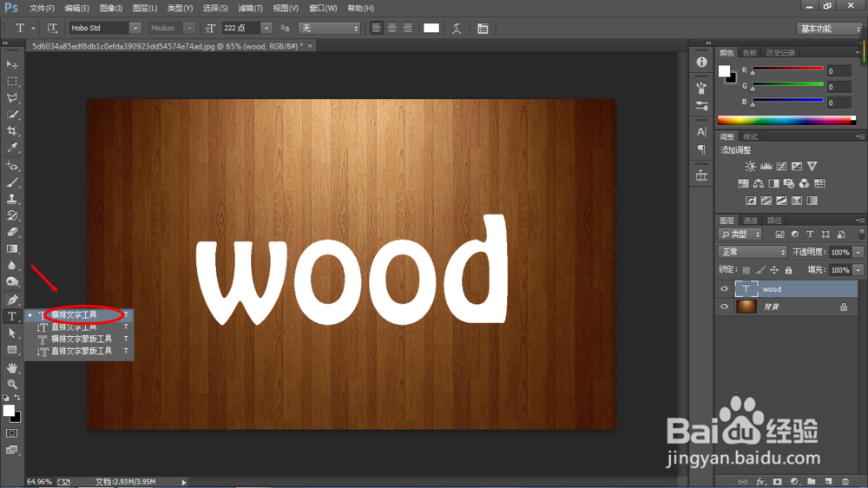Click the delete layer trash icon

coord(845,481)
